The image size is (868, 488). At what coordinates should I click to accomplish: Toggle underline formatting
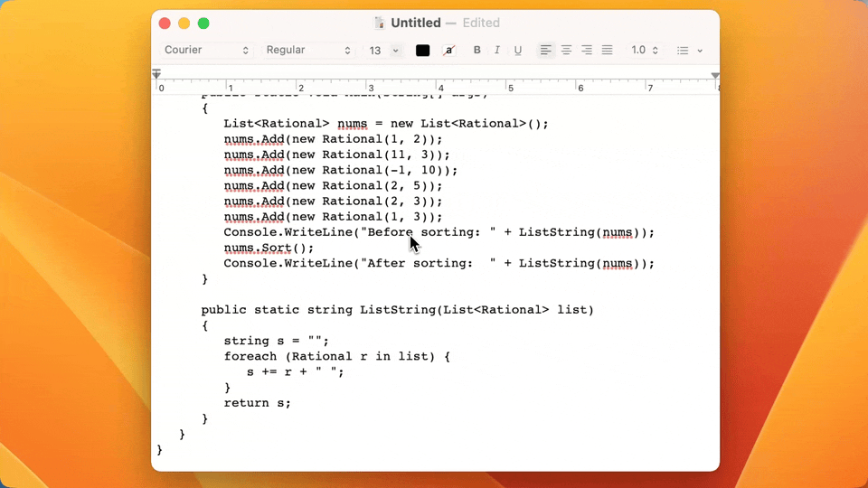tap(517, 51)
